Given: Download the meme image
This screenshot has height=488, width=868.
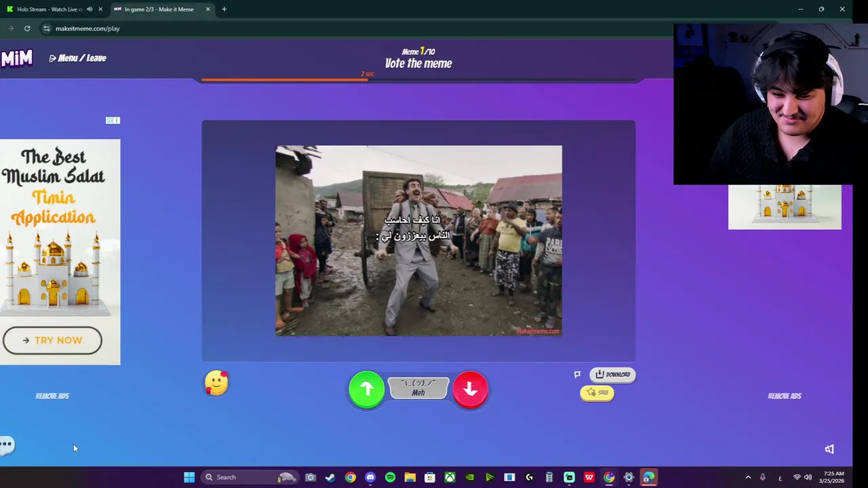Looking at the screenshot, I should click(613, 374).
